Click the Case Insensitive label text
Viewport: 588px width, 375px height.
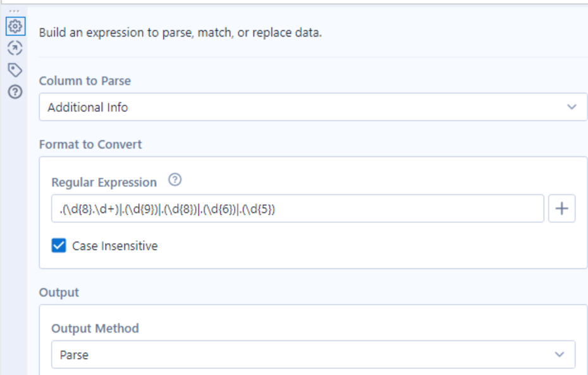click(114, 246)
